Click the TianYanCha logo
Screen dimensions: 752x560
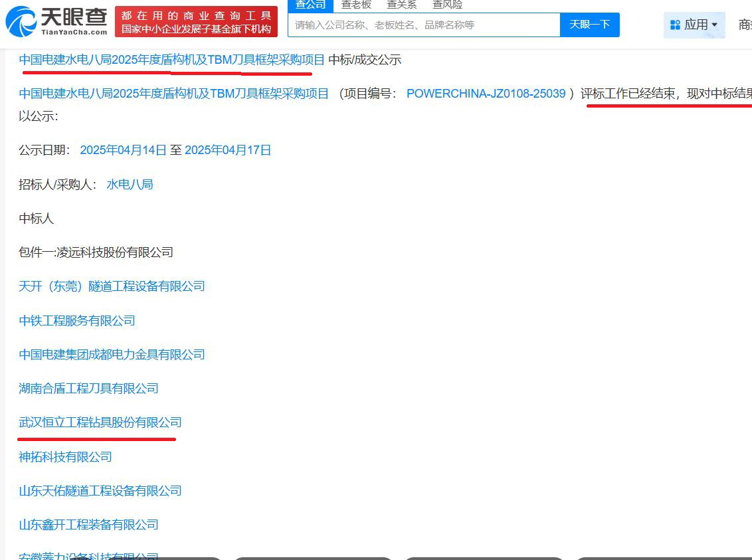point(56,21)
